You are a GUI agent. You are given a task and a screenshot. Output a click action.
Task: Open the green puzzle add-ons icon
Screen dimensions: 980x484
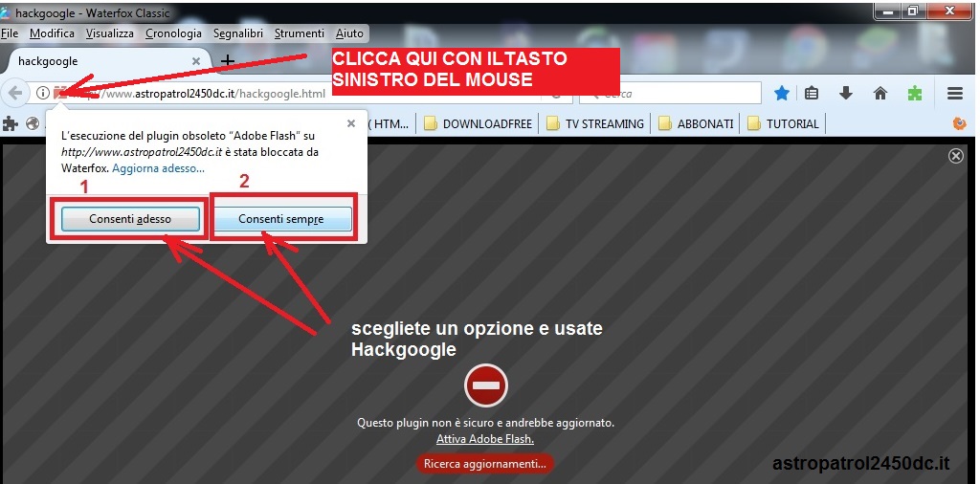(x=914, y=94)
